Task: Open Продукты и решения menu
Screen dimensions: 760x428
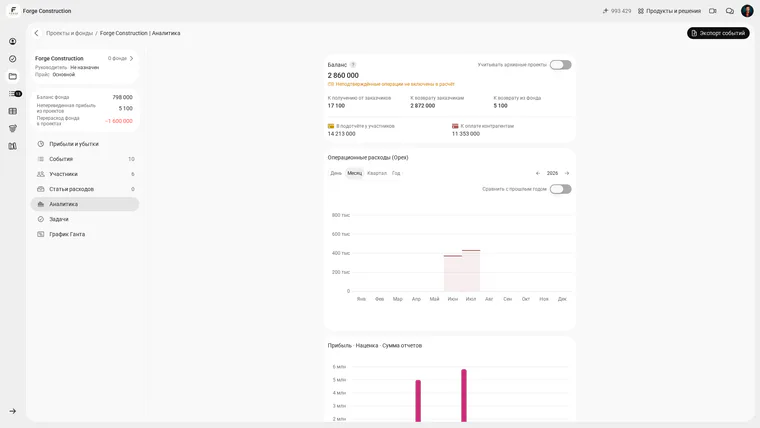Action: pyautogui.click(x=669, y=11)
